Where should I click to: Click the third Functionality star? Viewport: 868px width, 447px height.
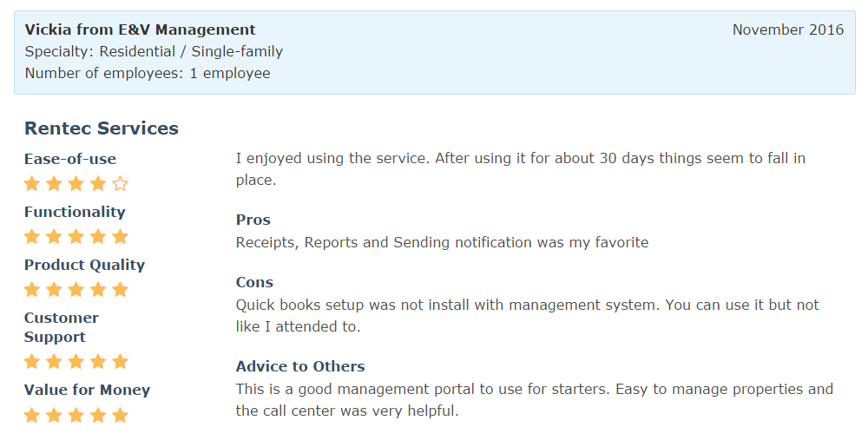click(76, 237)
